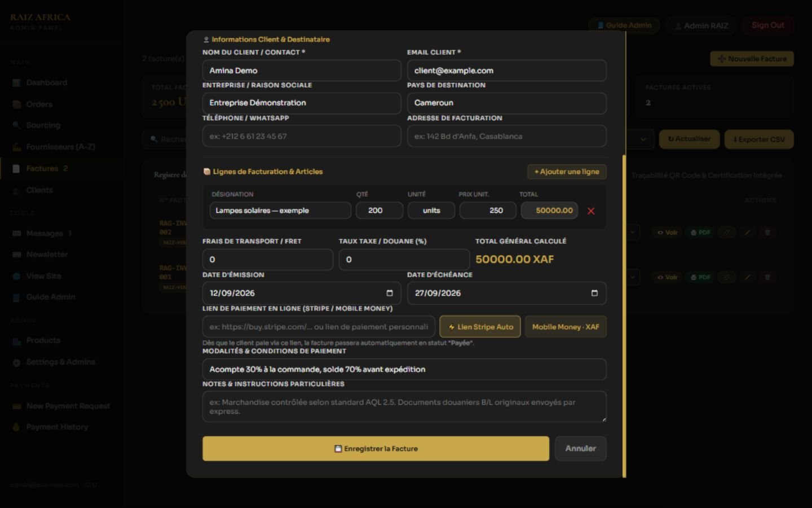
Task: Expand the status dropdown in invoice row 001
Action: (x=633, y=277)
